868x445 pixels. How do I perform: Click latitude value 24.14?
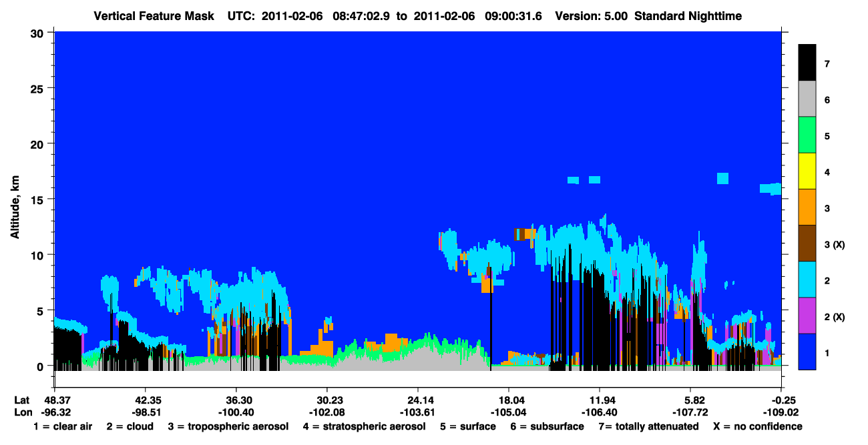(x=417, y=400)
